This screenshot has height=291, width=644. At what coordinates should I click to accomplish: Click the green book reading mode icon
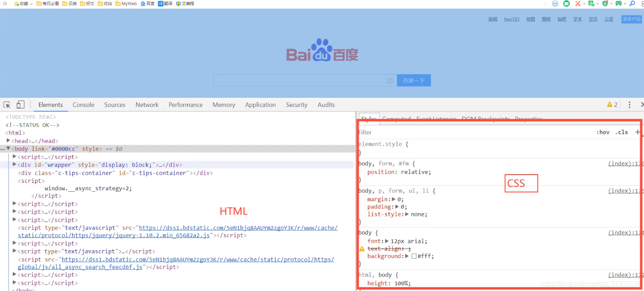(x=567, y=3)
